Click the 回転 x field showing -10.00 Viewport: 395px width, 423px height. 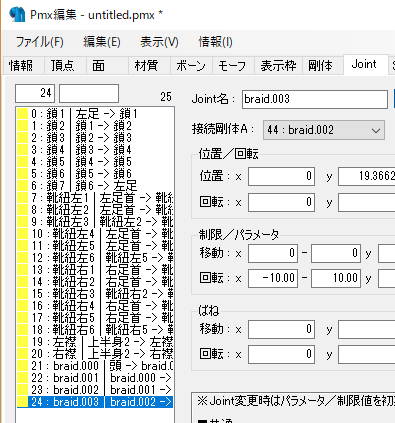(x=273, y=278)
